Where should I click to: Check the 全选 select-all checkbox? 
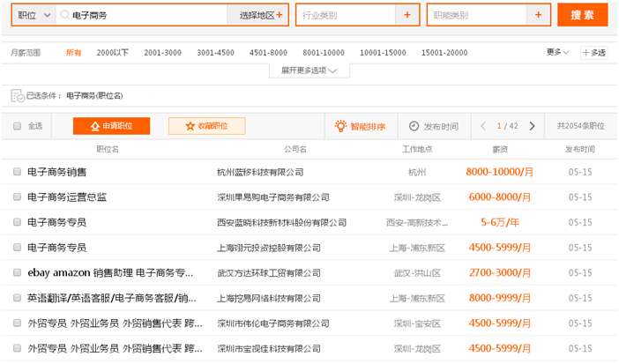point(17,126)
